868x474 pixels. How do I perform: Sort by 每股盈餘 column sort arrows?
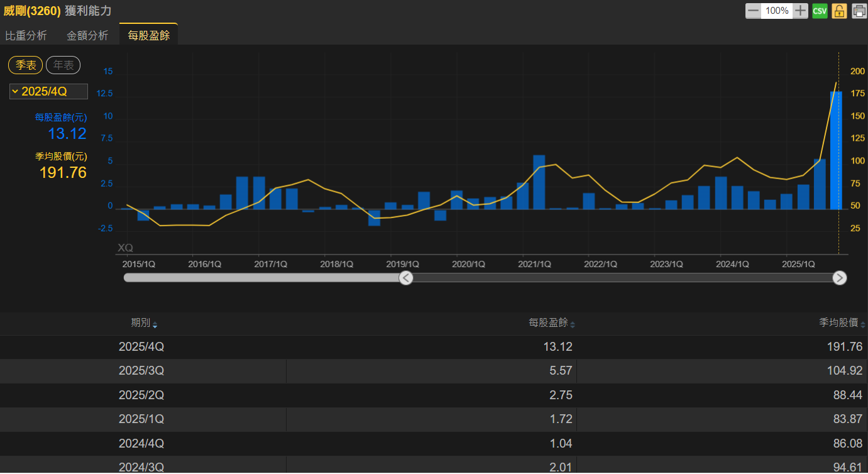[x=573, y=325]
